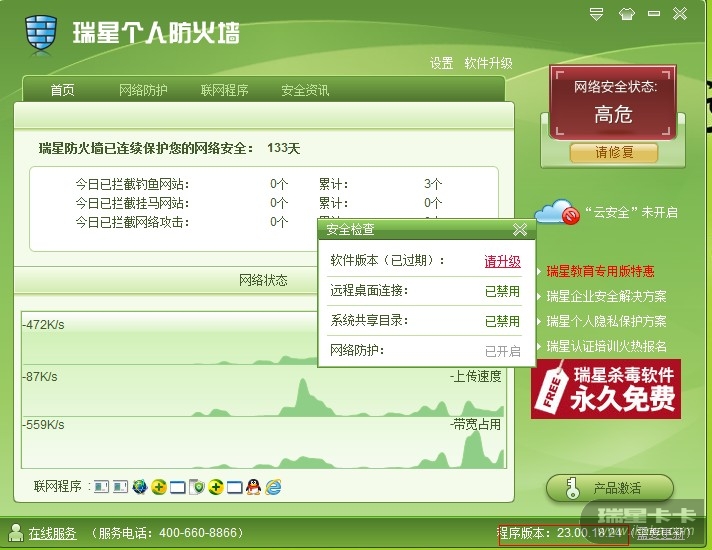Select the Internet Explorer program icon
The width and height of the screenshot is (712, 550).
tap(273, 487)
